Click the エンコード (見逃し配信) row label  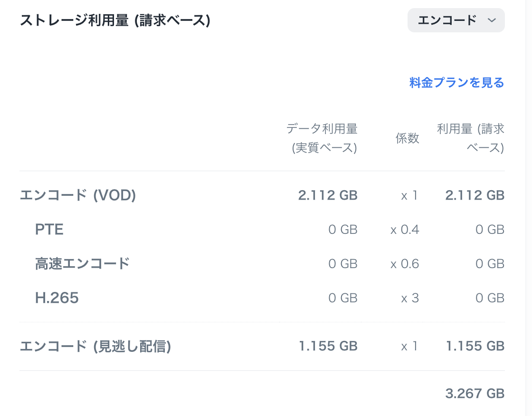point(94,346)
